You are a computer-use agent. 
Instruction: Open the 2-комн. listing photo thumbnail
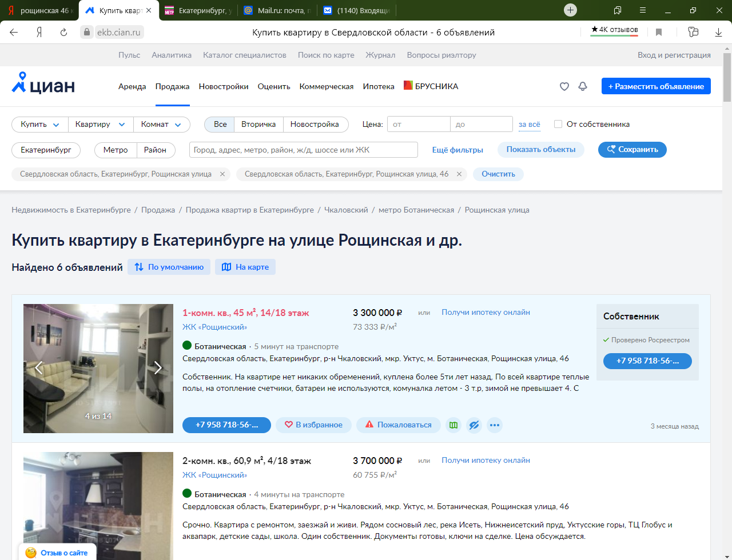[x=98, y=506]
